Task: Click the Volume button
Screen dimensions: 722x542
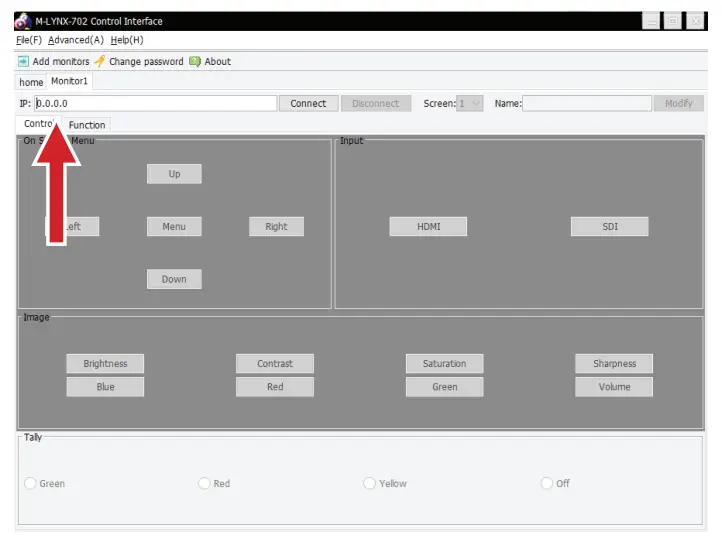Action: (614, 387)
